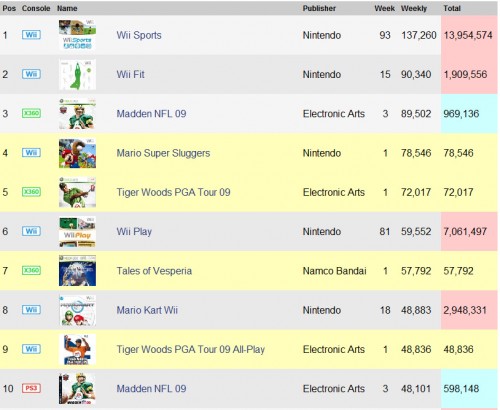The image size is (500, 410).
Task: Open the Mario Kart Wii title link
Action: pyautogui.click(x=147, y=310)
